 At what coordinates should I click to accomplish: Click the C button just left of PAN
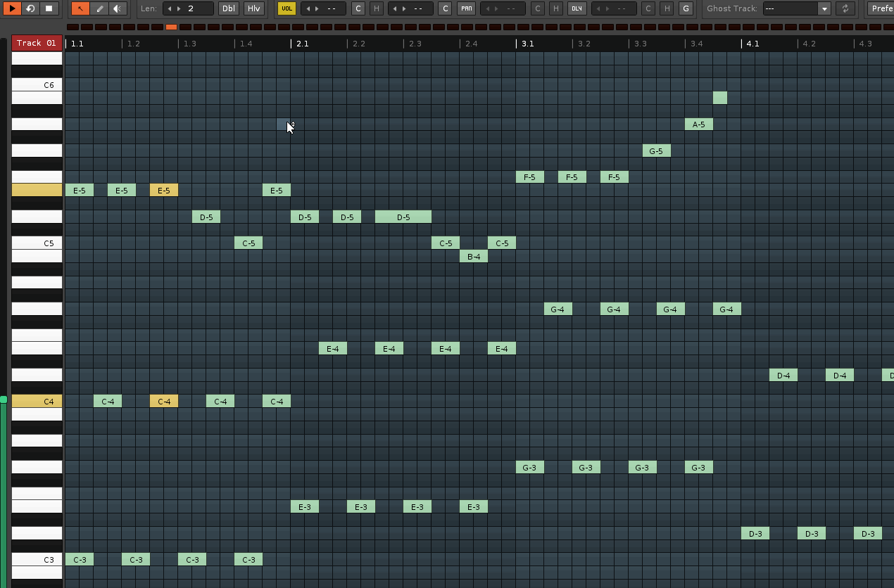pyautogui.click(x=445, y=8)
